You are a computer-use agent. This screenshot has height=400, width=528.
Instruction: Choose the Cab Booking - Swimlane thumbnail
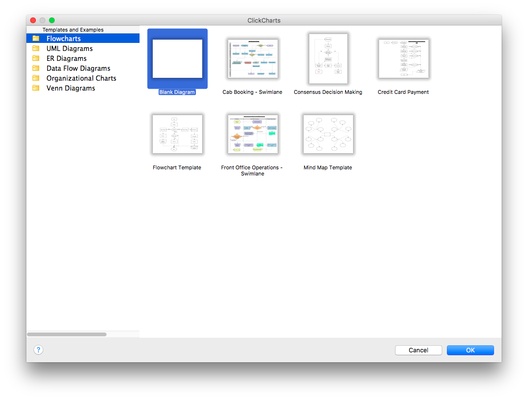click(253, 59)
